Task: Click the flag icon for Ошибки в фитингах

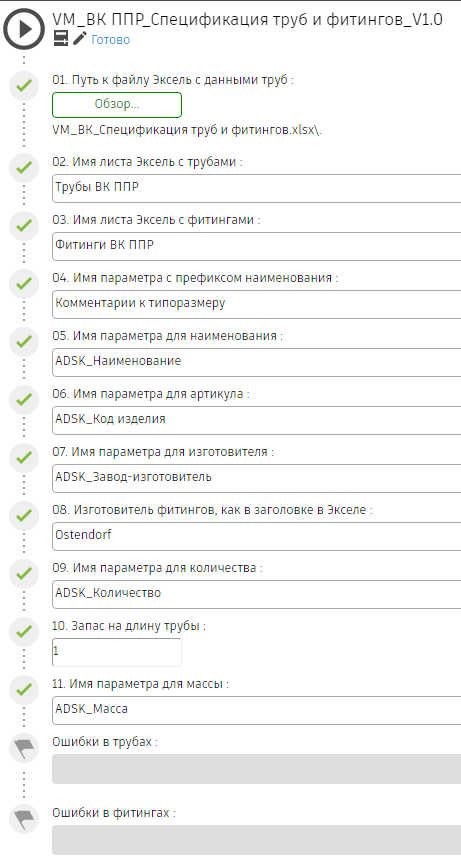Action: pos(24,819)
